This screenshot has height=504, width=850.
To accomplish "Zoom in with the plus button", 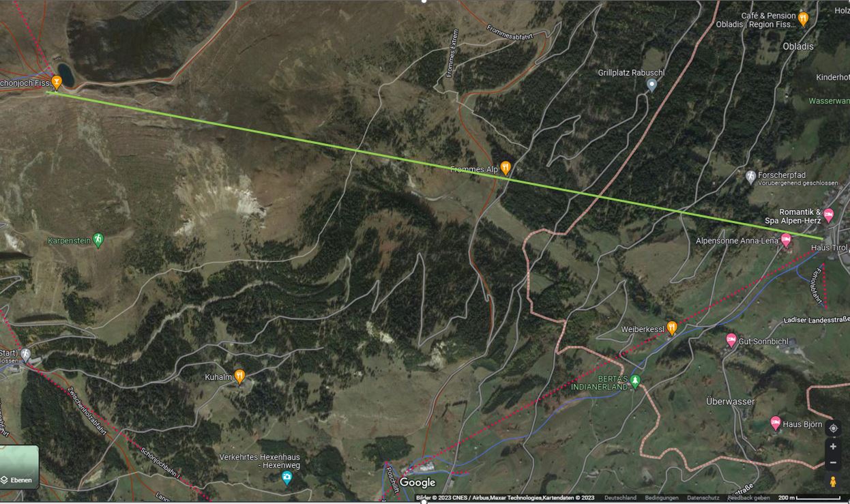I will pos(833,447).
